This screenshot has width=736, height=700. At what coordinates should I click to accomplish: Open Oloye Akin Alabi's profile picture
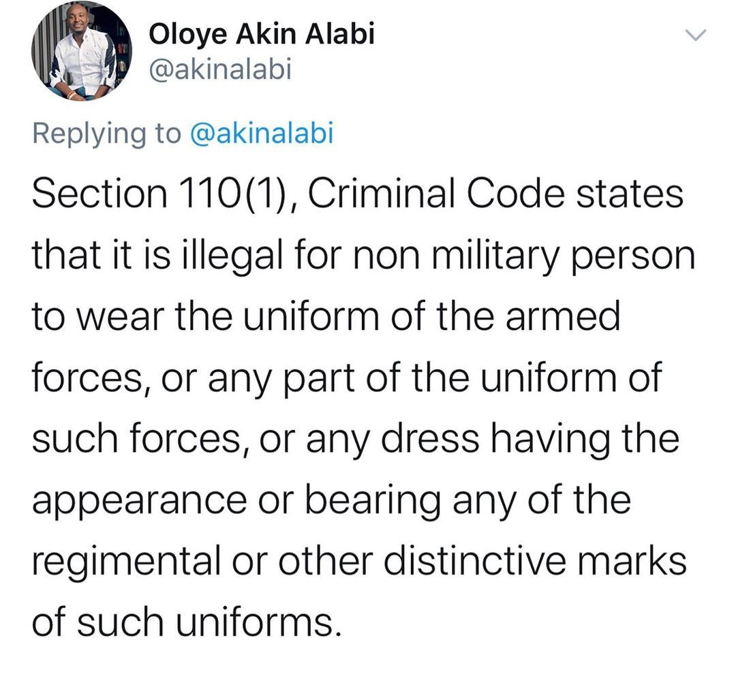[x=82, y=50]
